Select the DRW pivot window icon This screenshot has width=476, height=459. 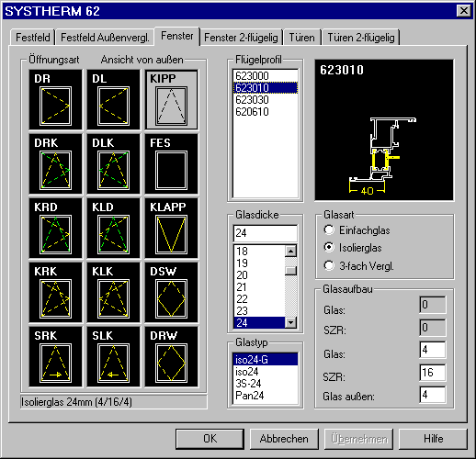click(x=171, y=357)
